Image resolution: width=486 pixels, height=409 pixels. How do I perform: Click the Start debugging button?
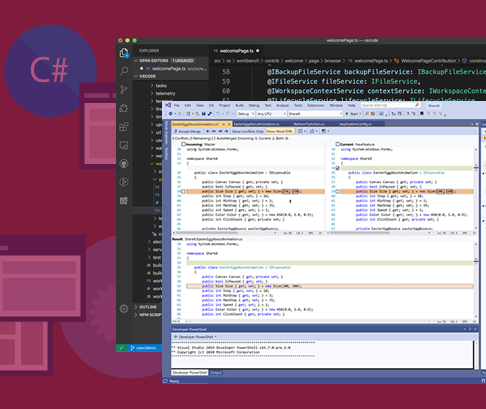(x=353, y=114)
